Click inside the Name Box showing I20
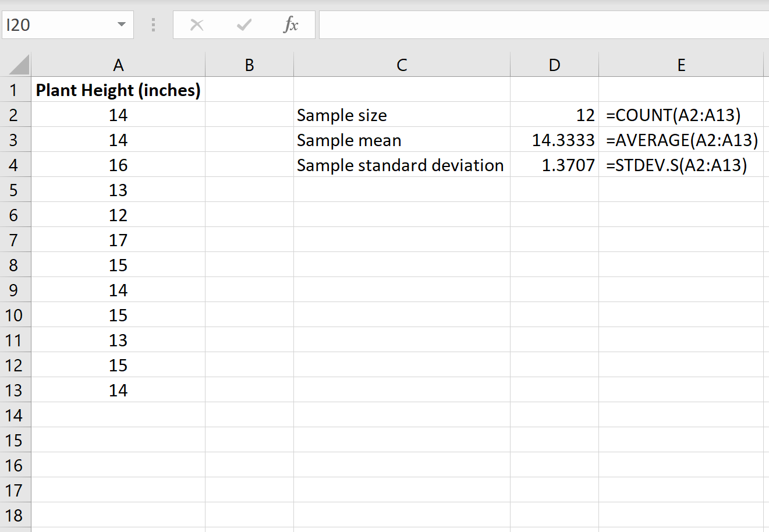 58,25
